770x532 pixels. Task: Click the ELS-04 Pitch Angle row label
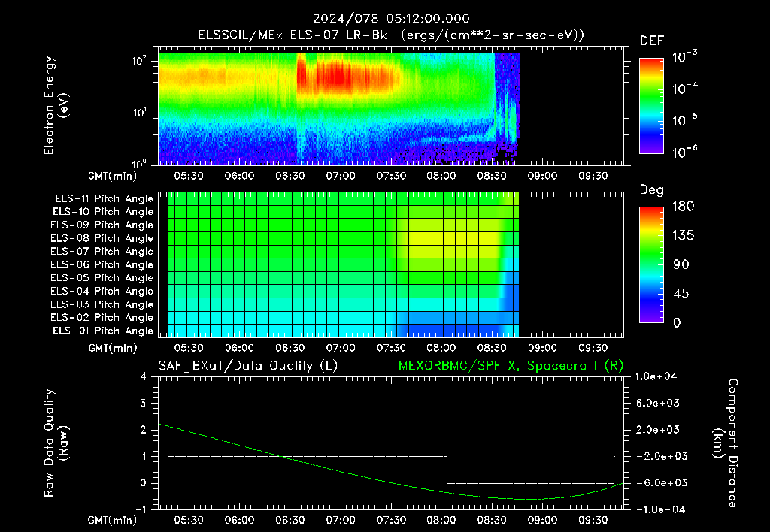click(x=102, y=291)
